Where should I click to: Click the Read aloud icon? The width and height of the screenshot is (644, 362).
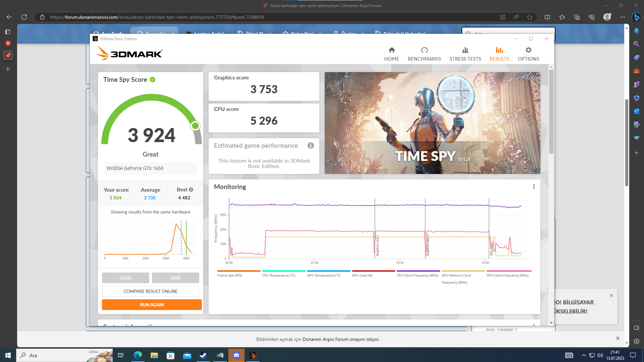pyautogui.click(x=516, y=17)
